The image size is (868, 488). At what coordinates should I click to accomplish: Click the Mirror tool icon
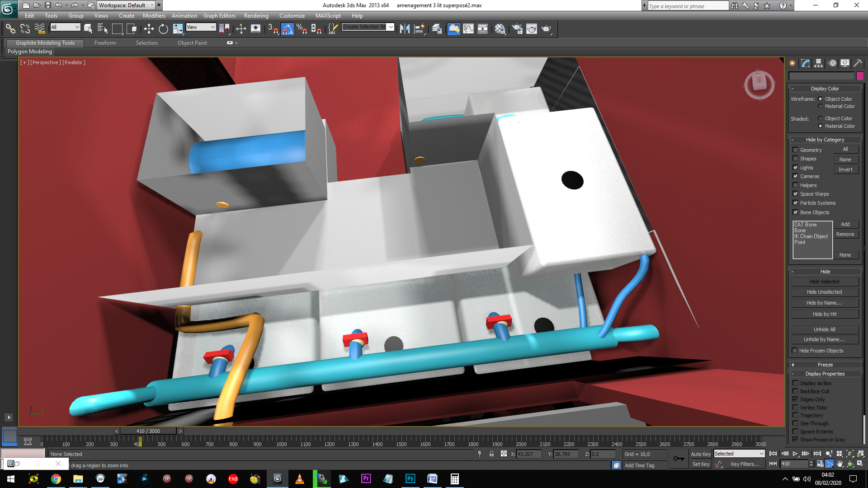click(405, 29)
